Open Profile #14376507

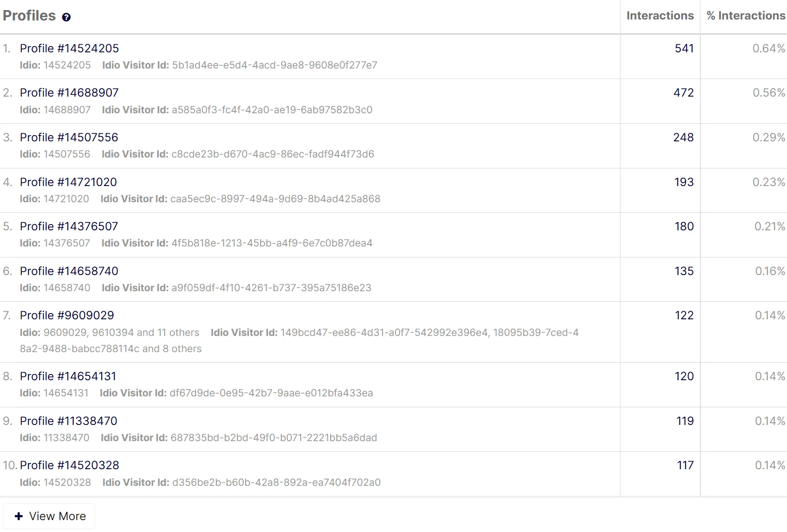pyautogui.click(x=69, y=227)
